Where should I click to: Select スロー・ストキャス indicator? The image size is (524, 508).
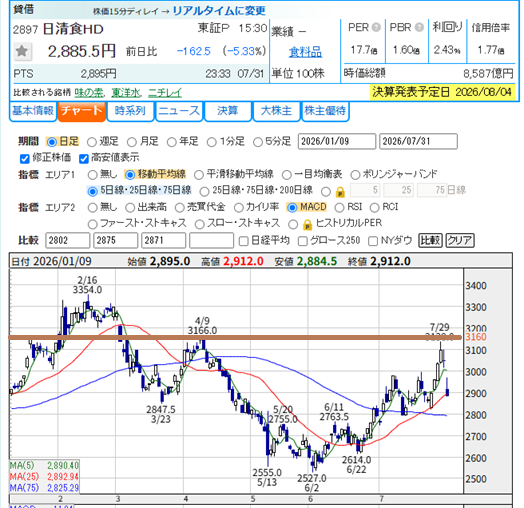click(200, 224)
